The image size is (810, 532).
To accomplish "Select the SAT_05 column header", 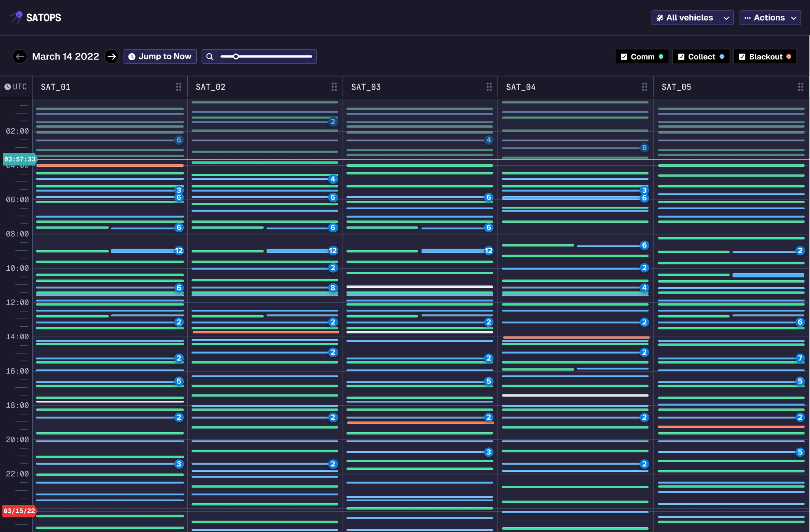I will pyautogui.click(x=676, y=87).
